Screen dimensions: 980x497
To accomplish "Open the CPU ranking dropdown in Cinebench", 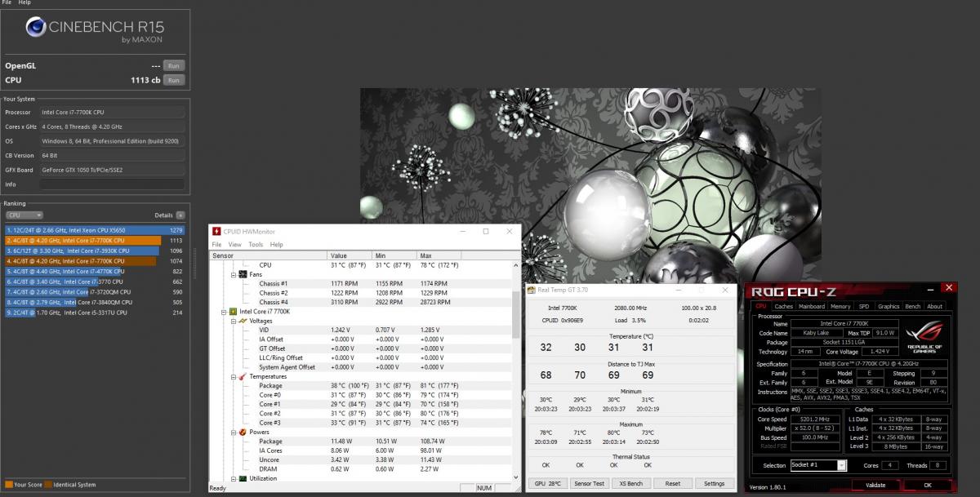I will pyautogui.click(x=25, y=215).
